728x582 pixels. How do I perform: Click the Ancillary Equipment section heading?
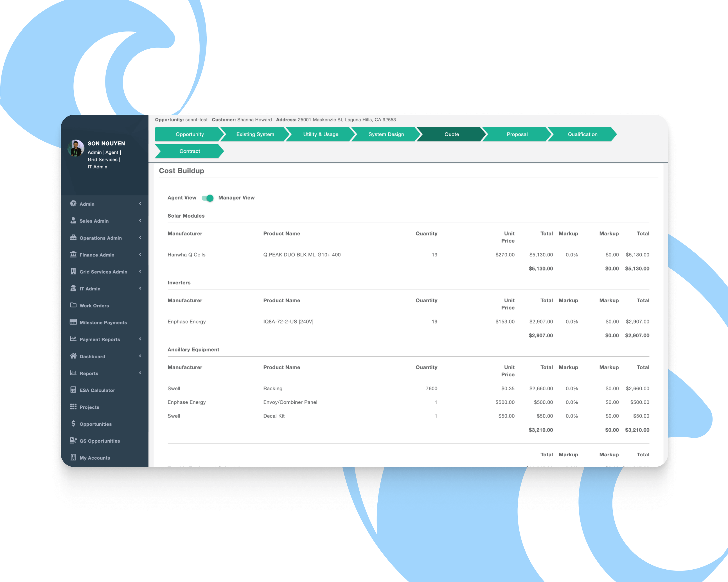pyautogui.click(x=193, y=349)
